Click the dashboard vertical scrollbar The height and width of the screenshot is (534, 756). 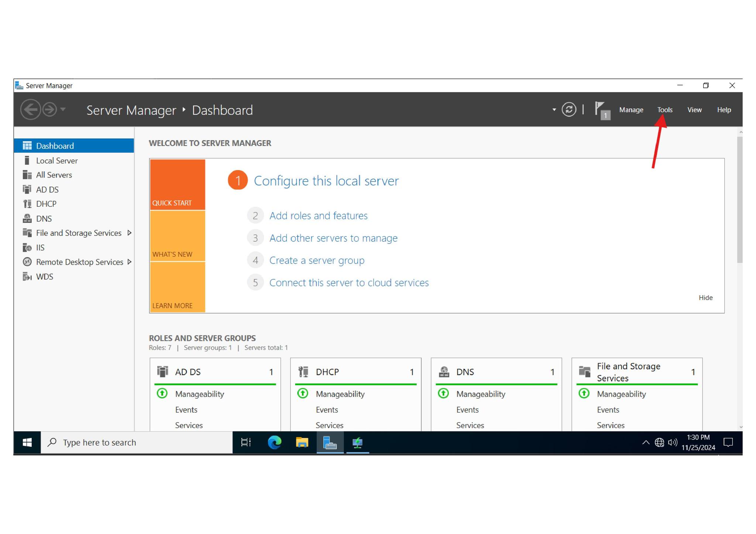coord(740,200)
